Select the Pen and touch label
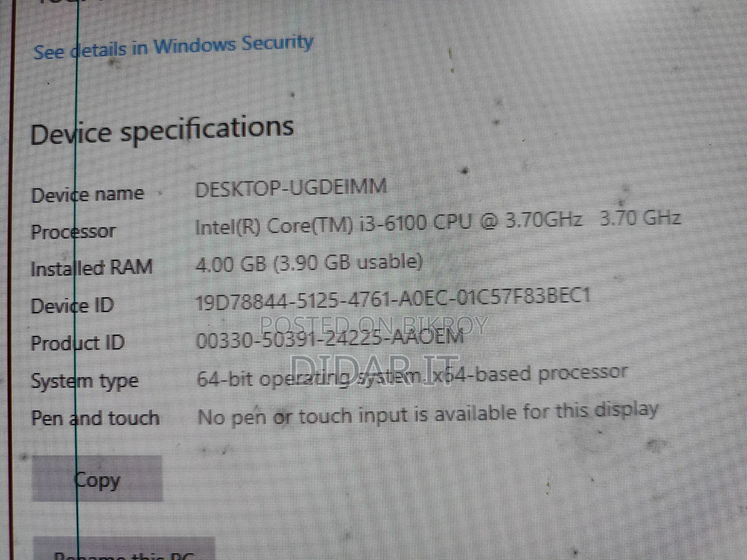This screenshot has width=747, height=560. [95, 417]
